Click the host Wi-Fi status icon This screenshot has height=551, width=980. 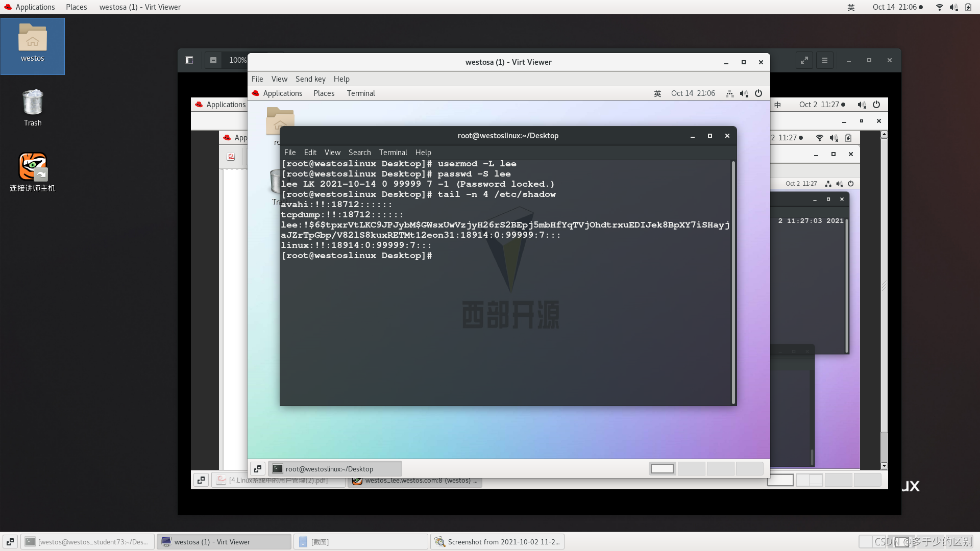tap(939, 7)
